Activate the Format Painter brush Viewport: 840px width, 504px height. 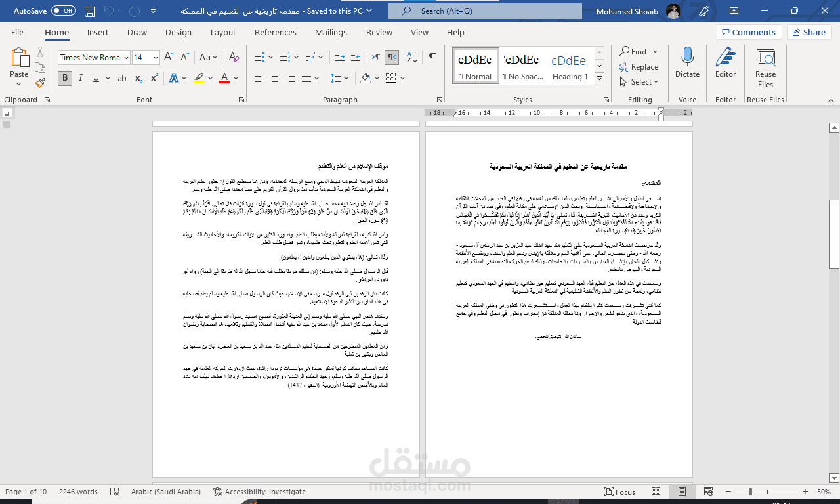40,83
